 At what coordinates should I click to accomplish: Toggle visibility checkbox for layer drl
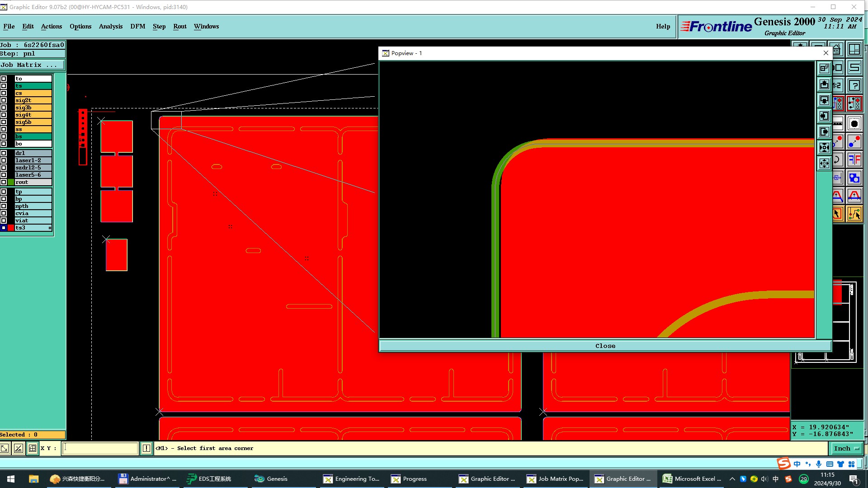[4, 153]
